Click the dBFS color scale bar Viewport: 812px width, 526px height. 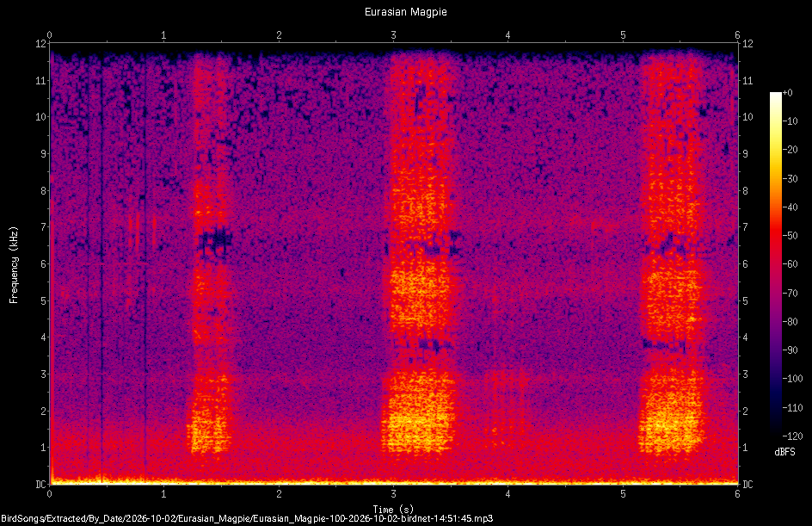(x=775, y=263)
